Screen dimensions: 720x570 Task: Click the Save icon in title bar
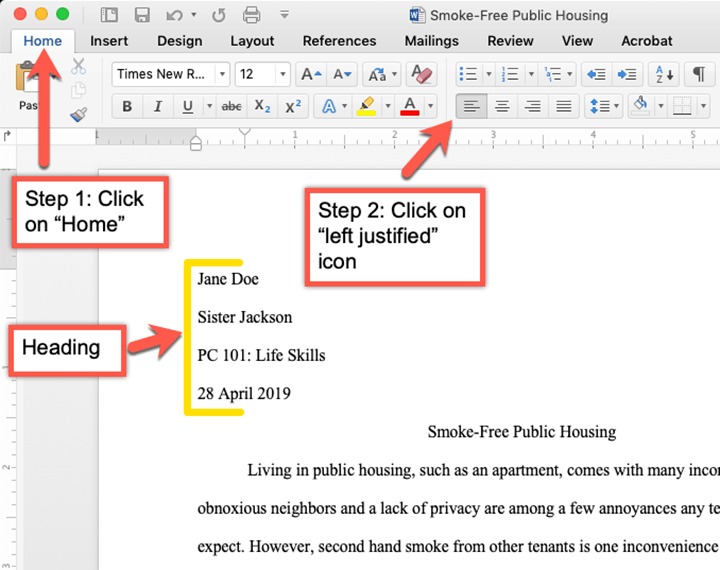point(142,15)
